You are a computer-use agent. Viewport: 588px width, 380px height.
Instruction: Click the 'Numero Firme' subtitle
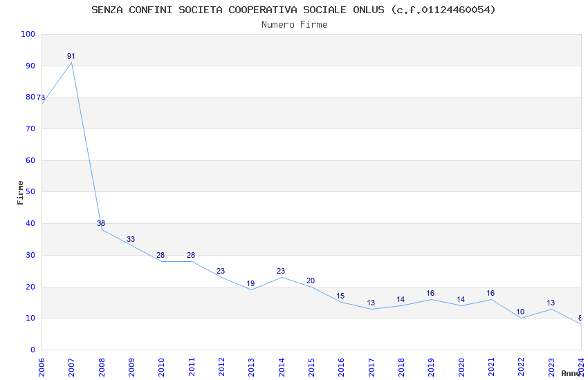coord(295,25)
